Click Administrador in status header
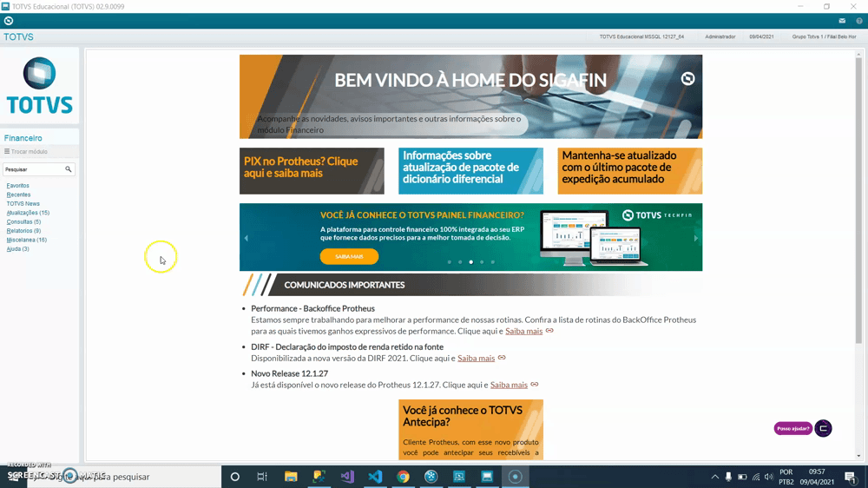This screenshot has height=488, width=868. (720, 36)
